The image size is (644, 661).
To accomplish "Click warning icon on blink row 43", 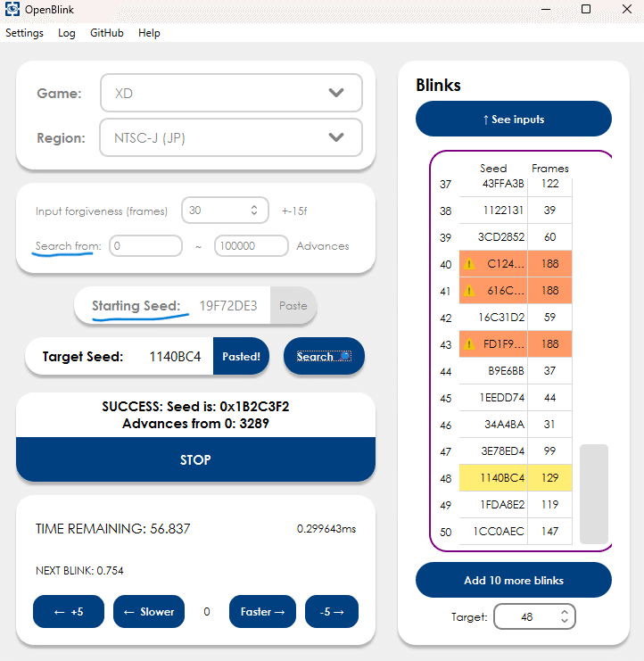I will click(x=469, y=344).
